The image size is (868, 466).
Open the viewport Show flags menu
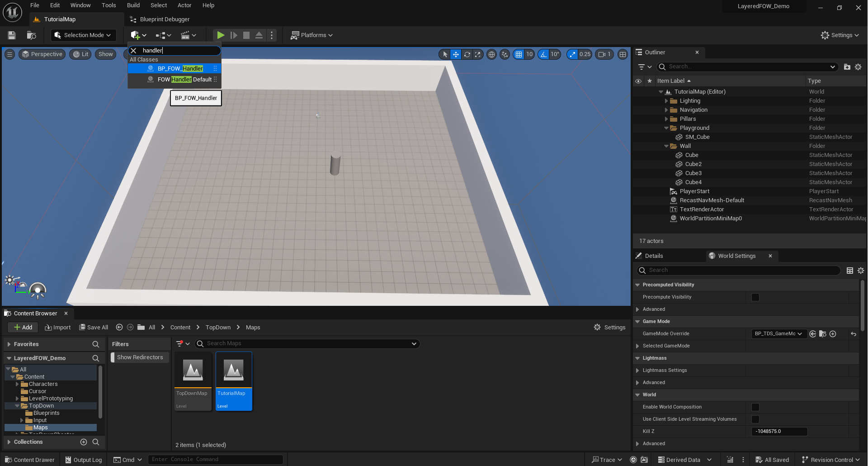pyautogui.click(x=106, y=54)
